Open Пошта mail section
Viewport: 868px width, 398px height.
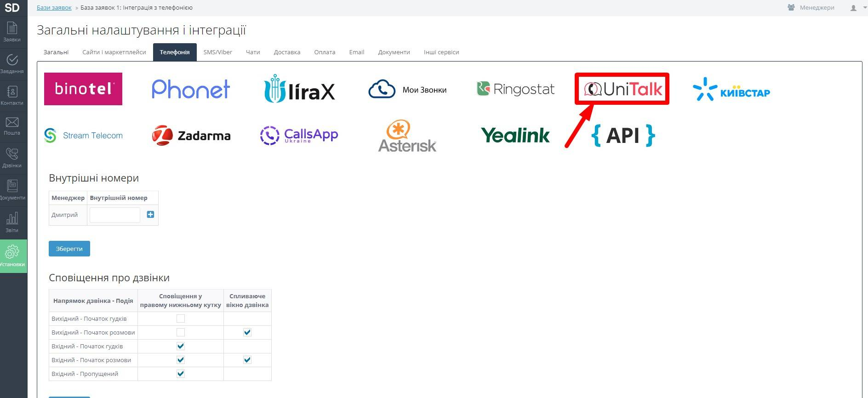(12, 126)
